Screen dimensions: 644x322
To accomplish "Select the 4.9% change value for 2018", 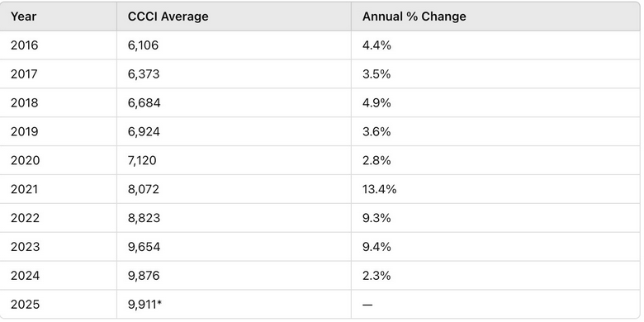I will pos(376,102).
